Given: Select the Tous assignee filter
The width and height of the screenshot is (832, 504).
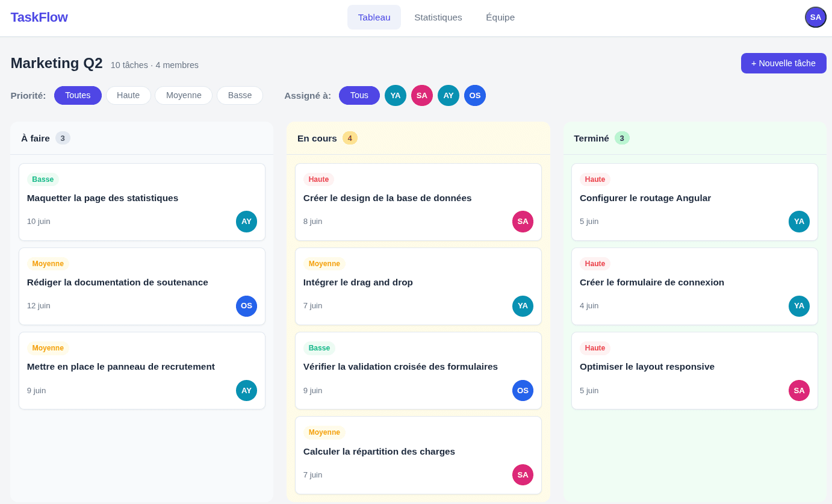Looking at the screenshot, I should tap(359, 95).
